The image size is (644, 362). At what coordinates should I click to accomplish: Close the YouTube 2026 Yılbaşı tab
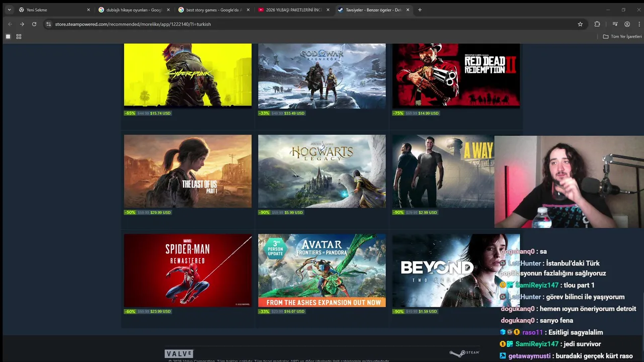(x=328, y=10)
